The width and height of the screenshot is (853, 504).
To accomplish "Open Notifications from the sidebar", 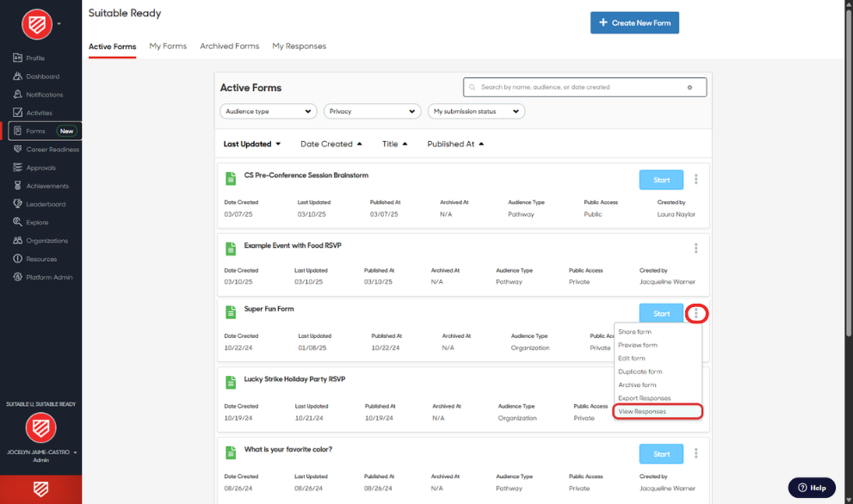I will pos(38,95).
